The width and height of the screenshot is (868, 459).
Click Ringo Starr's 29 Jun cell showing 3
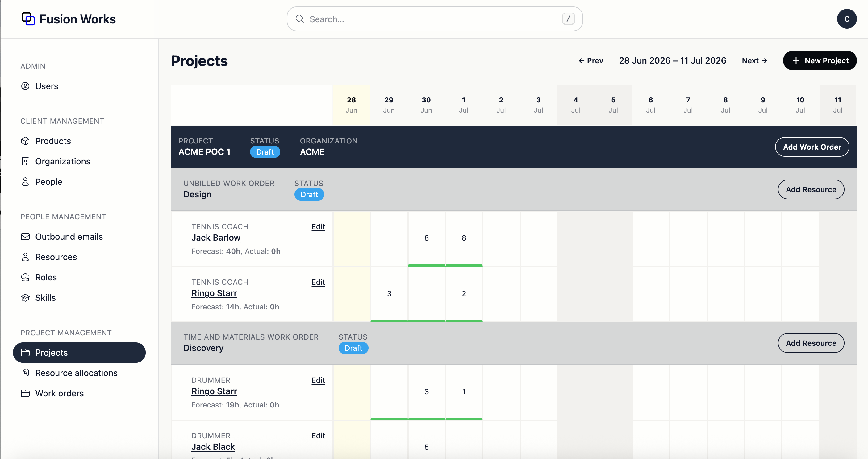[x=389, y=294]
